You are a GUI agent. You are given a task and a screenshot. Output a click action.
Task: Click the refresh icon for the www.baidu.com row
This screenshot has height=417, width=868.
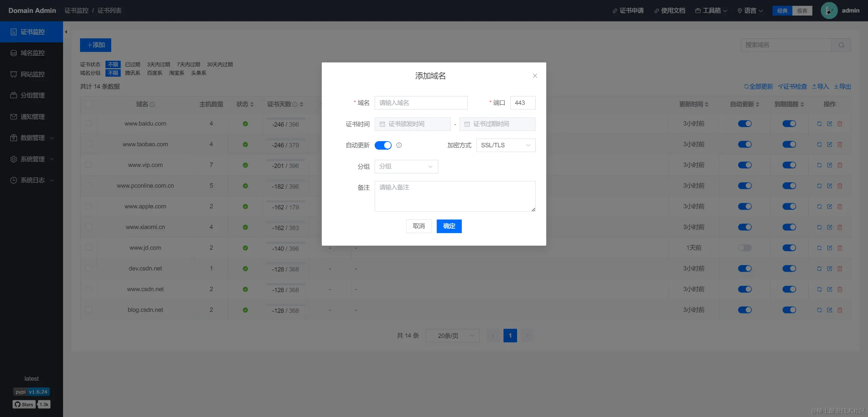pyautogui.click(x=819, y=124)
